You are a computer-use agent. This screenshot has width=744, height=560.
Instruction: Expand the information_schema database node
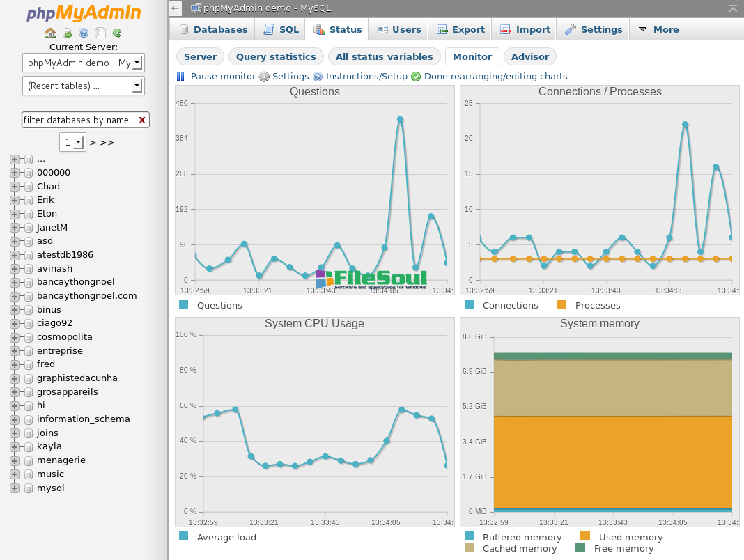[x=14, y=419]
